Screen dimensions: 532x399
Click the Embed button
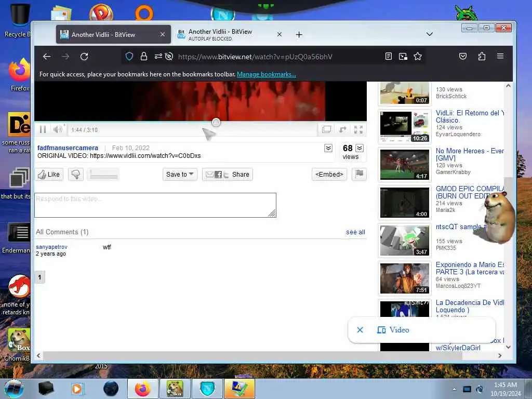point(329,175)
